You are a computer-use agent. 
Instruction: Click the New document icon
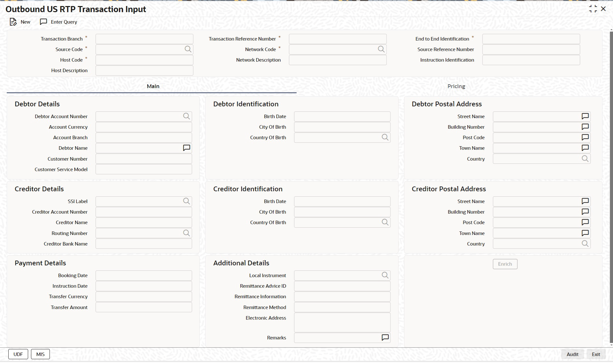point(13,22)
